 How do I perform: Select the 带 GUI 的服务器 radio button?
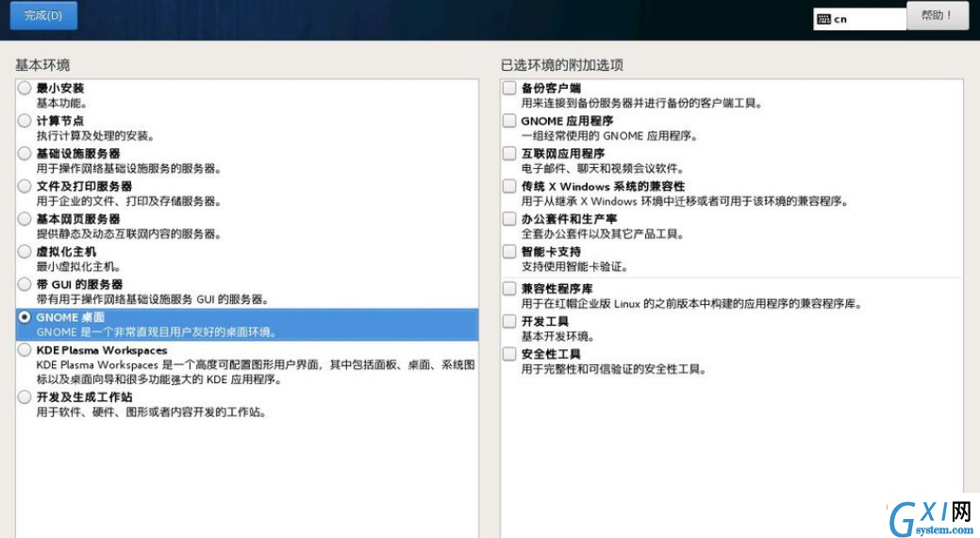[x=25, y=284]
